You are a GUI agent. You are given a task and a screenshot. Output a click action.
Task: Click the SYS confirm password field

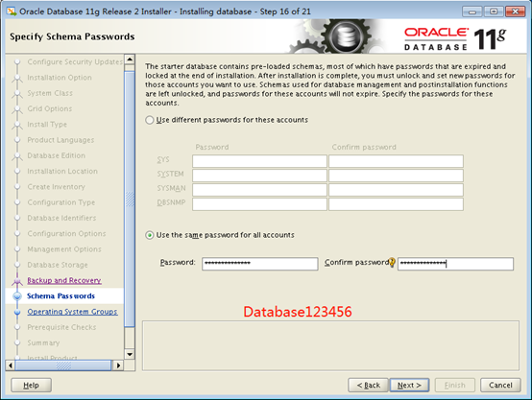click(396, 161)
